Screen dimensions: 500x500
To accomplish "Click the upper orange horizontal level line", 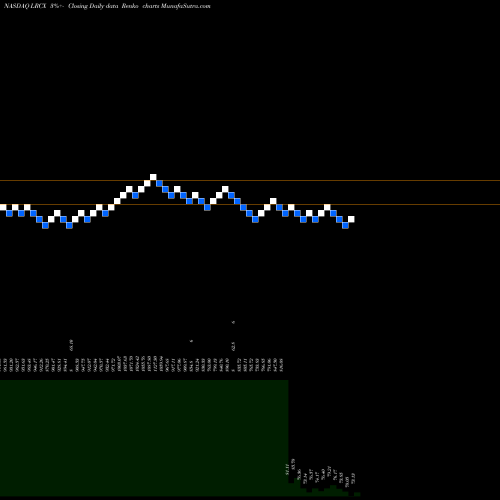I will point(250,181).
